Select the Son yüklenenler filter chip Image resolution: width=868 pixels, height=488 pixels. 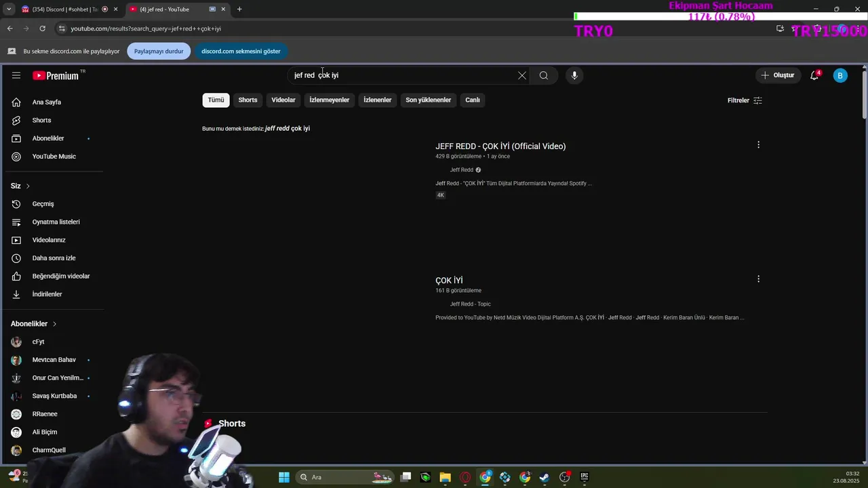click(429, 100)
